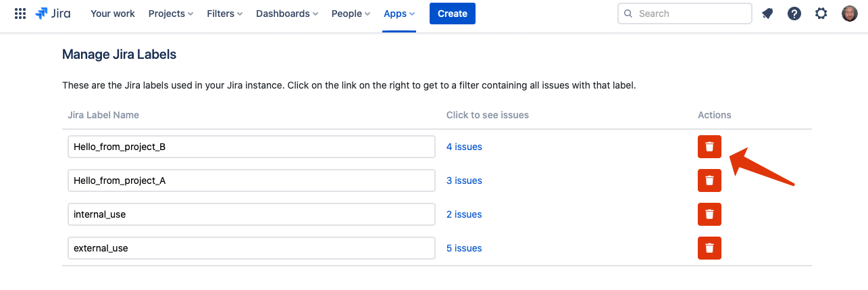
Task: Delete the external_use label
Action: tap(709, 248)
